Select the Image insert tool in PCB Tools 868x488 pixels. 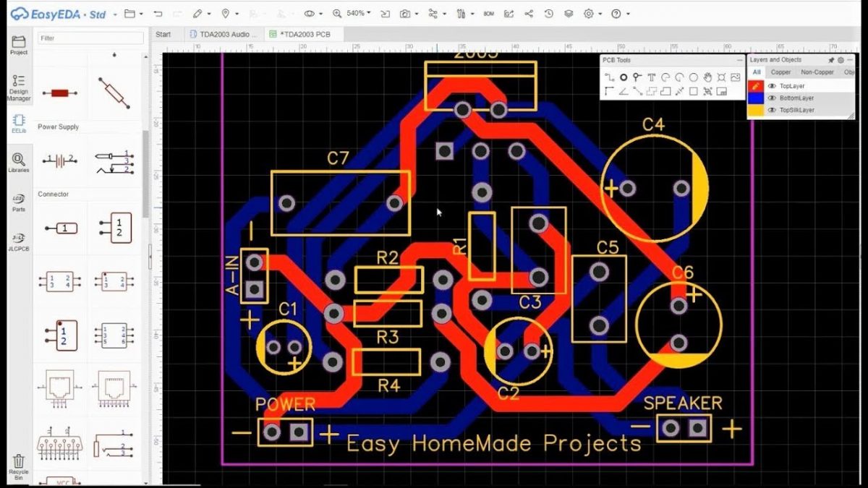[736, 77]
